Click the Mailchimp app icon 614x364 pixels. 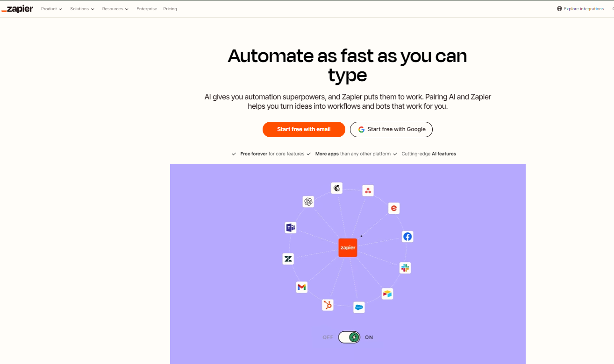337,188
